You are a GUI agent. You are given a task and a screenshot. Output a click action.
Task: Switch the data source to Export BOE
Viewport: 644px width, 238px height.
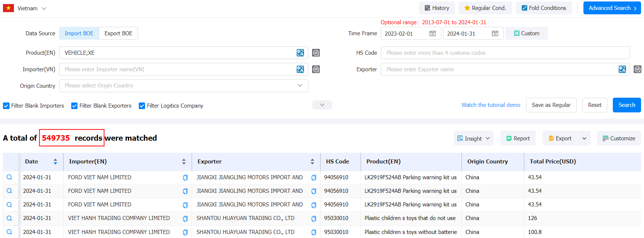pos(118,33)
